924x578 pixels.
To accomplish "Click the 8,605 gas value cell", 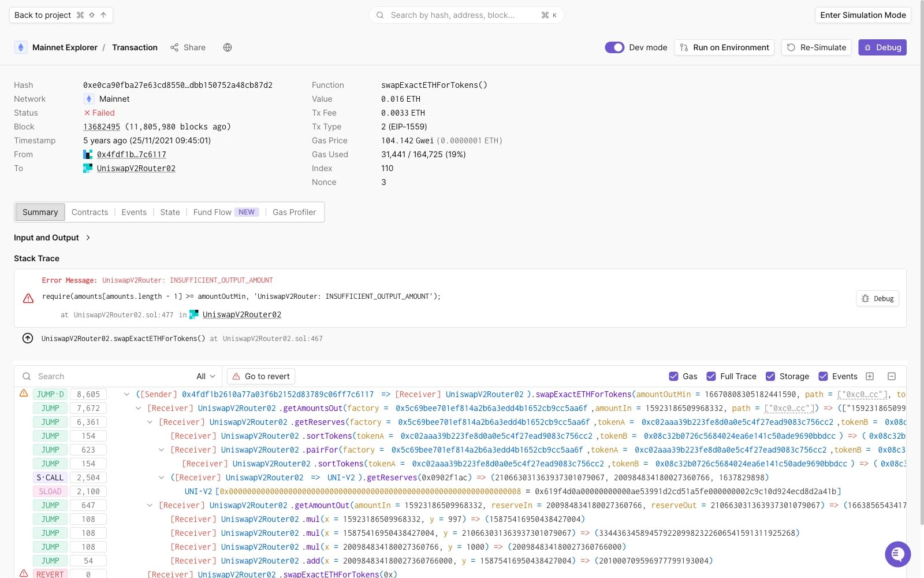I will click(x=88, y=394).
